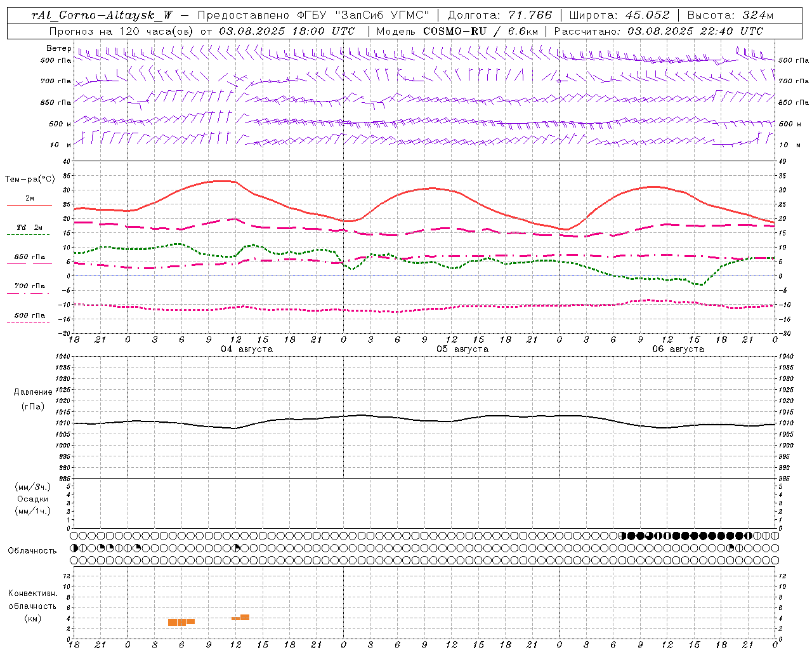Click the orange convective bar group near hour 6
The width and height of the screenshot is (812, 650).
click(181, 622)
